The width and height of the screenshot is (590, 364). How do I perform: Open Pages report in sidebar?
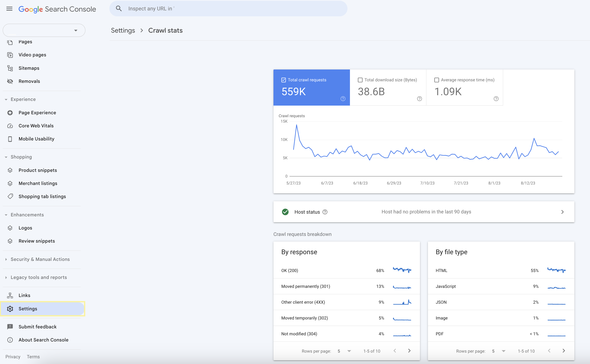[25, 42]
